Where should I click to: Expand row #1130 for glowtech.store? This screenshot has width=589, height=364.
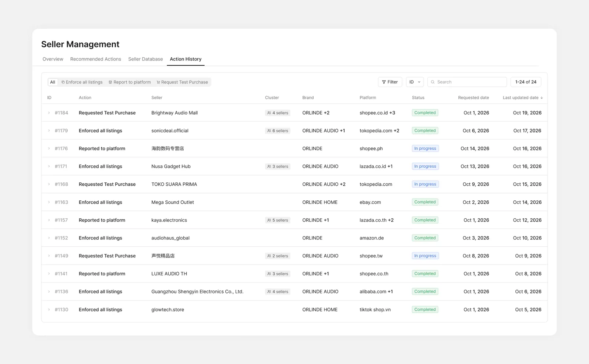49,310
